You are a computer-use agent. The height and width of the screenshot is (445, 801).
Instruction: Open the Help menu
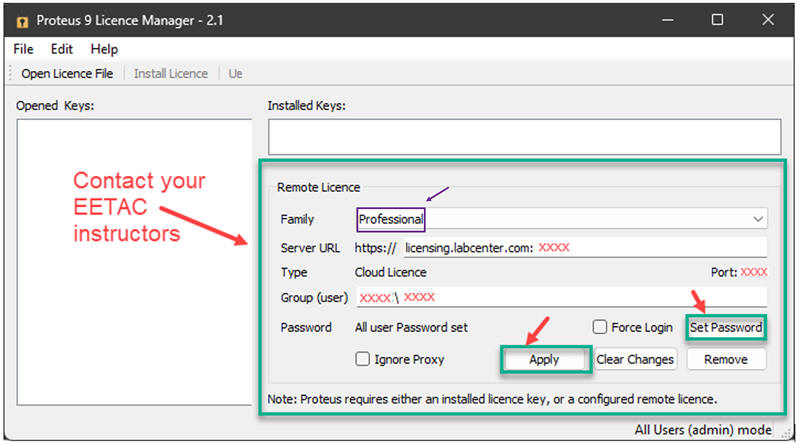pos(104,49)
